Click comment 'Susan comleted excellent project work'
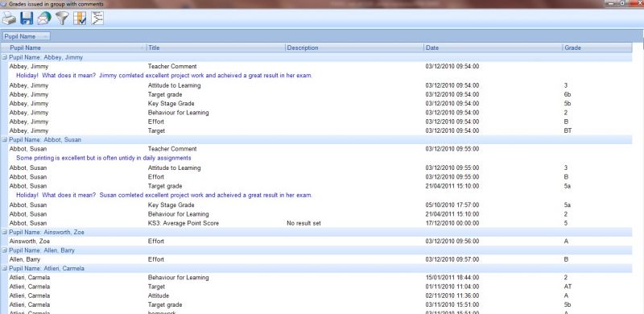The image size is (644, 314). tap(164, 195)
